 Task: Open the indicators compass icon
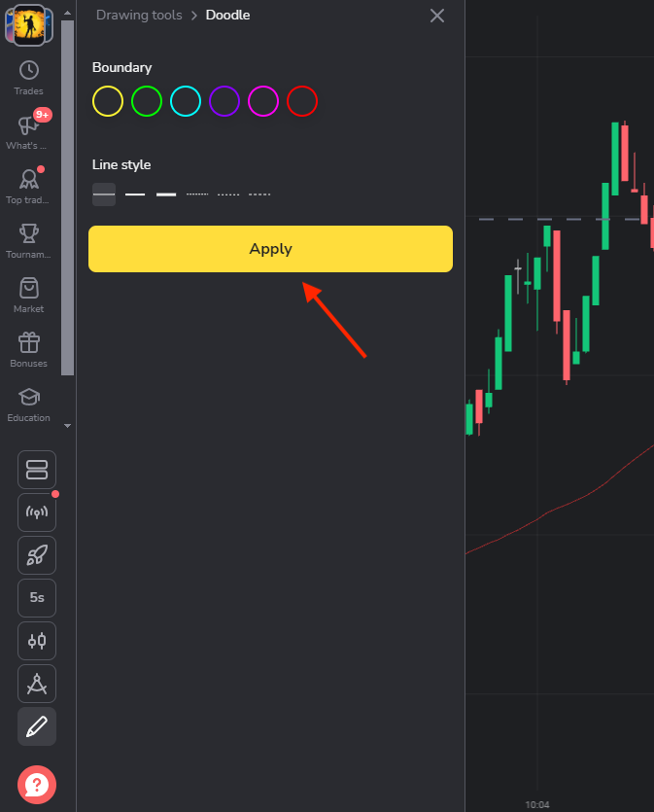coord(37,684)
